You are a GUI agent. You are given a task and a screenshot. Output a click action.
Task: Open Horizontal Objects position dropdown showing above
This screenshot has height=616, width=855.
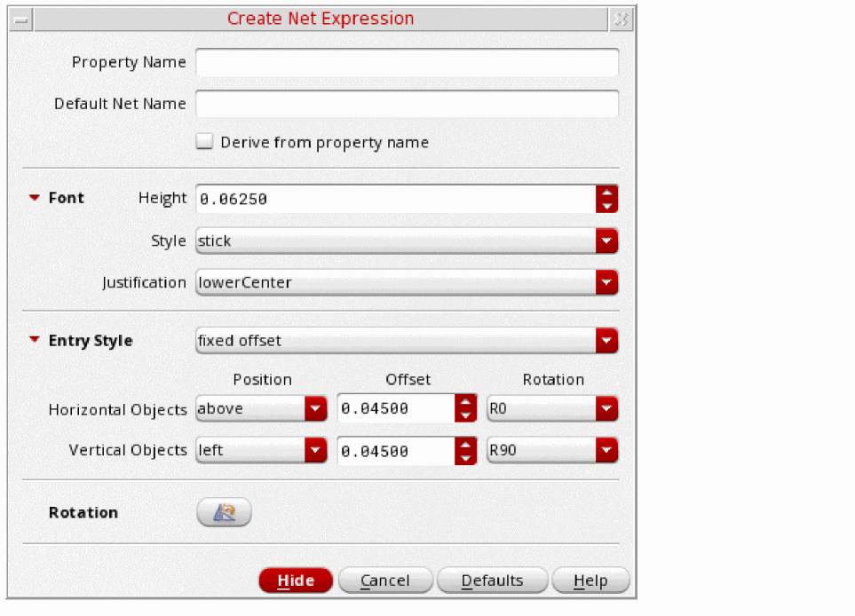pos(261,408)
